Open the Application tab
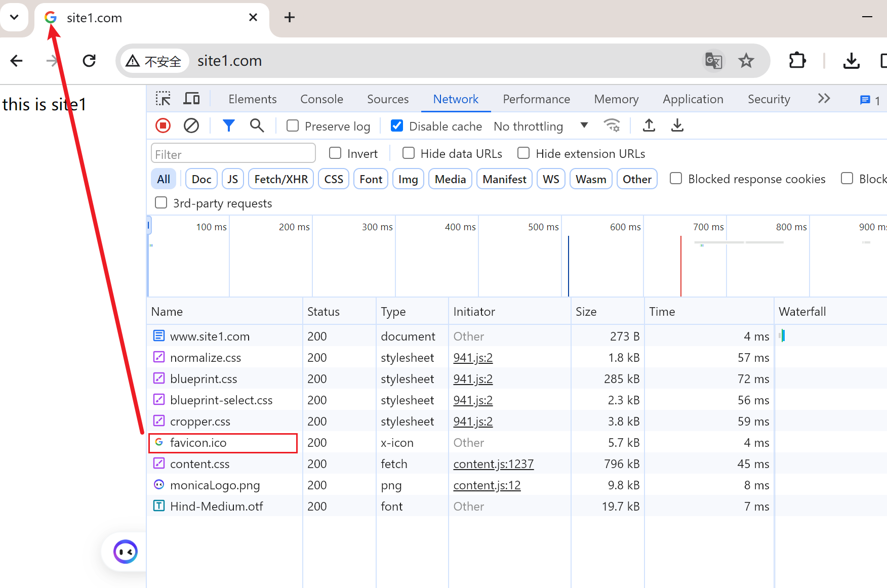The width and height of the screenshot is (887, 588). [x=693, y=99]
